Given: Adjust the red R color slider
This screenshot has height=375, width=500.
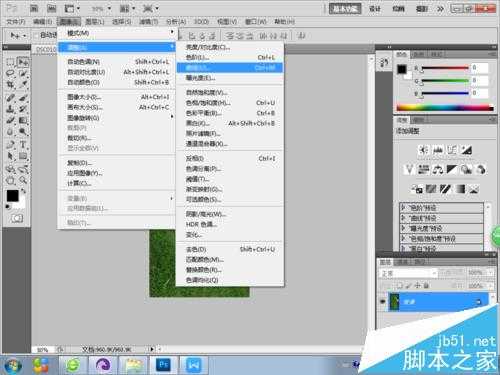Looking at the screenshot, I should coord(445,68).
